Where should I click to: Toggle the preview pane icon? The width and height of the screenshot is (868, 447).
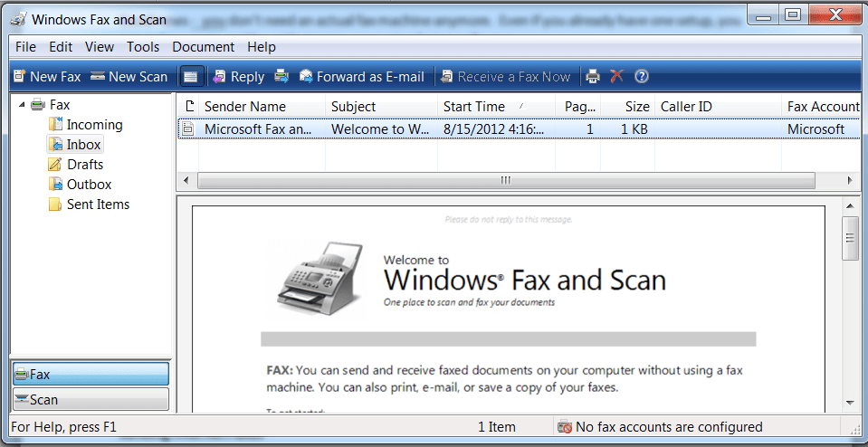point(191,76)
